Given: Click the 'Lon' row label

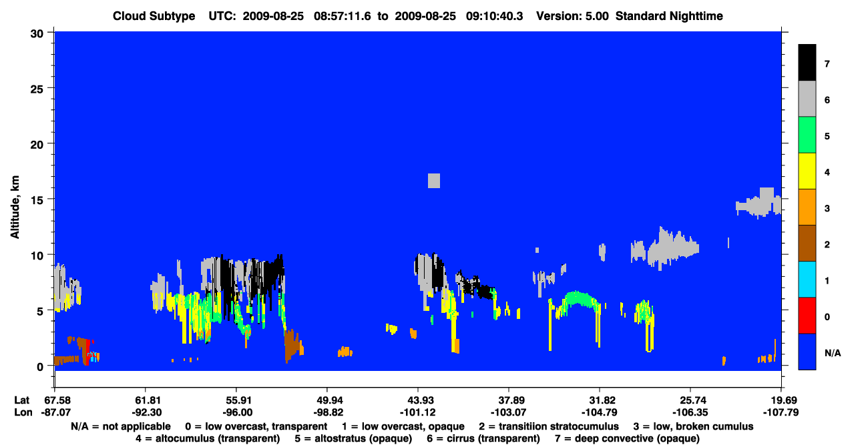Looking at the screenshot, I should click(22, 412).
